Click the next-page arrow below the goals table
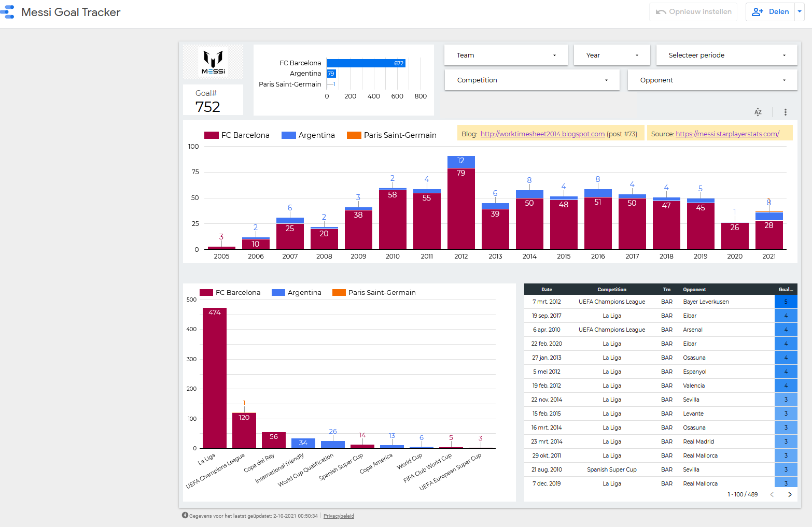This screenshot has width=812, height=527. (790, 494)
